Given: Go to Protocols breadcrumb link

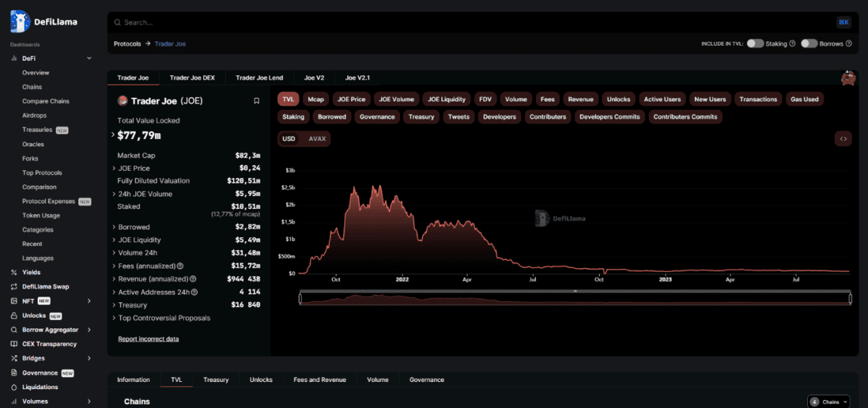Looking at the screenshot, I should click(x=127, y=44).
